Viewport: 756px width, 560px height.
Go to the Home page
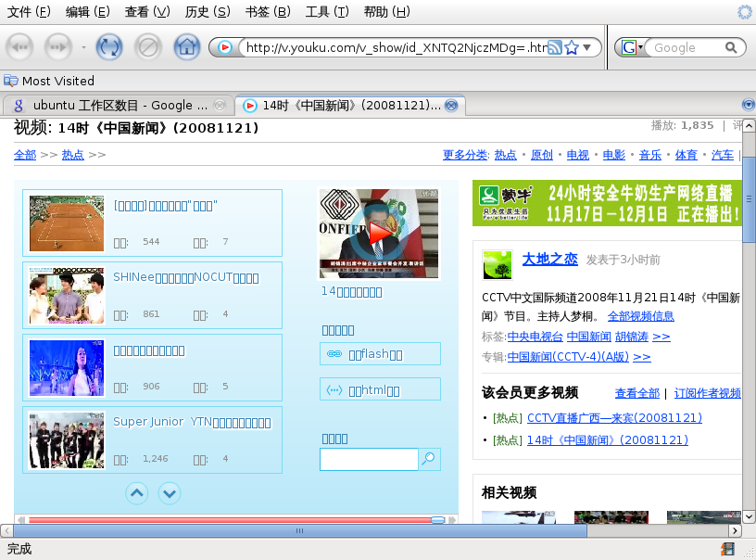(186, 47)
